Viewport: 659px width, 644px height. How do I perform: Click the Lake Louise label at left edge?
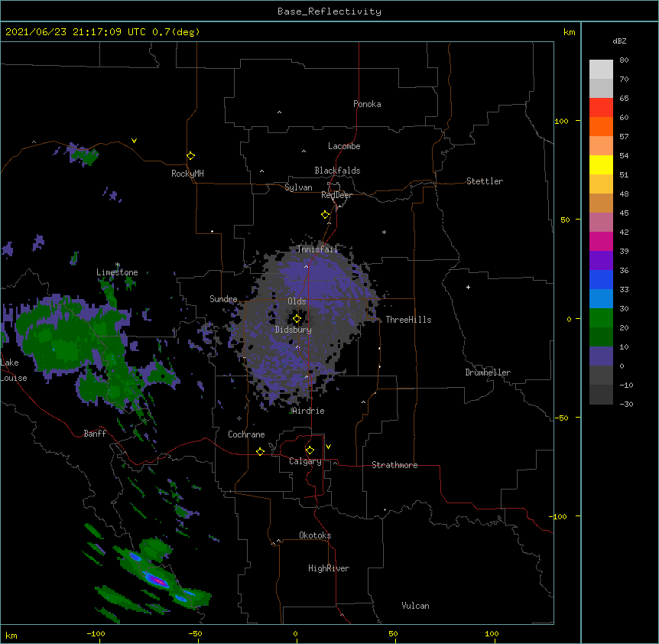click(x=14, y=370)
